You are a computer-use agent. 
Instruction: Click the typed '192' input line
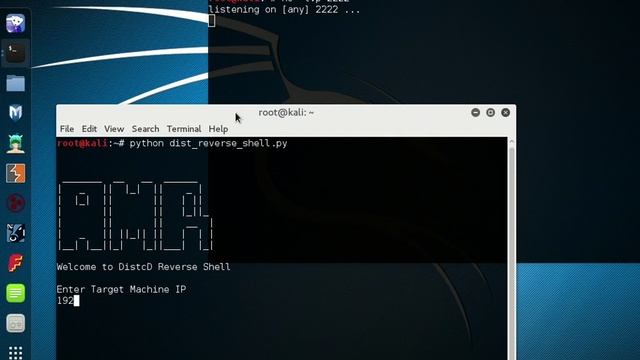[65, 301]
